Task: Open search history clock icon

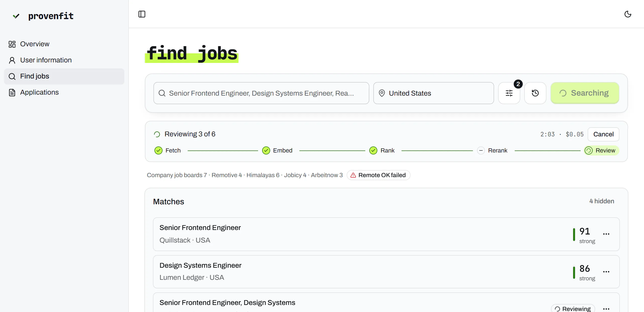Action: pos(535,93)
